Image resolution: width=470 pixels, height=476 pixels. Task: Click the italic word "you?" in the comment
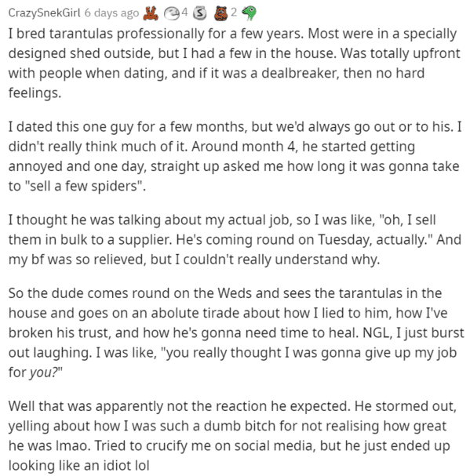pyautogui.click(x=43, y=372)
